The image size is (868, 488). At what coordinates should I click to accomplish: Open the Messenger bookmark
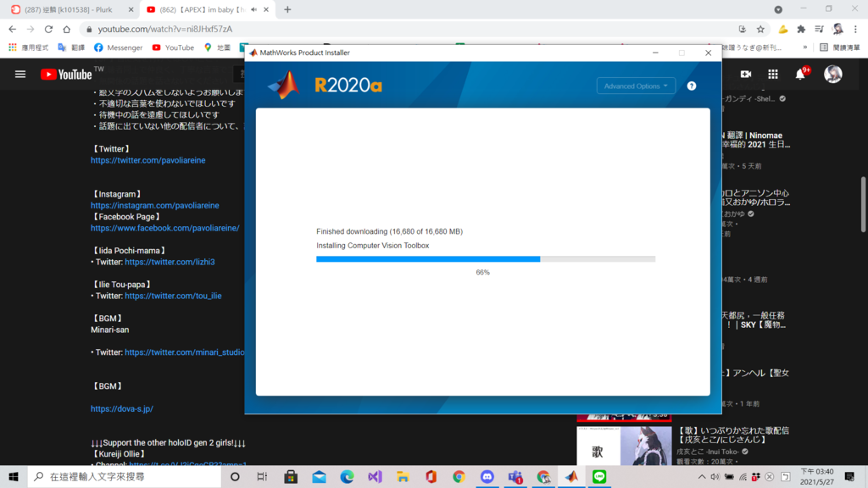[x=118, y=47]
